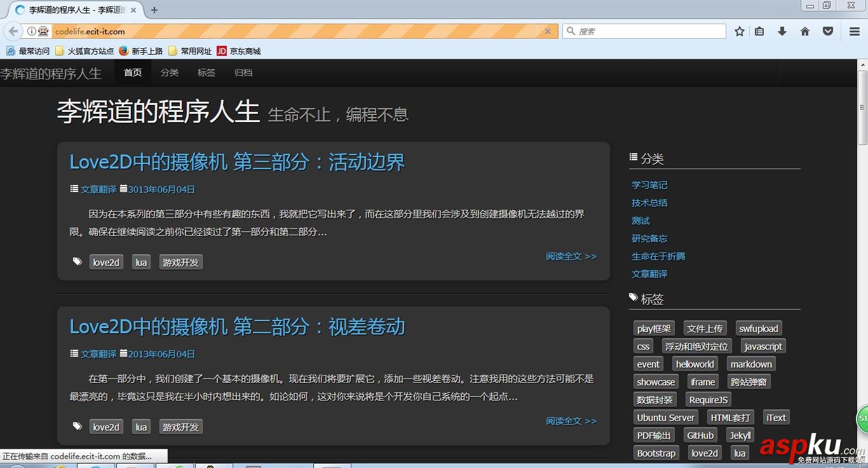The height and width of the screenshot is (468, 868).
Task: Select the 首页 menu item
Action: pyautogui.click(x=132, y=72)
